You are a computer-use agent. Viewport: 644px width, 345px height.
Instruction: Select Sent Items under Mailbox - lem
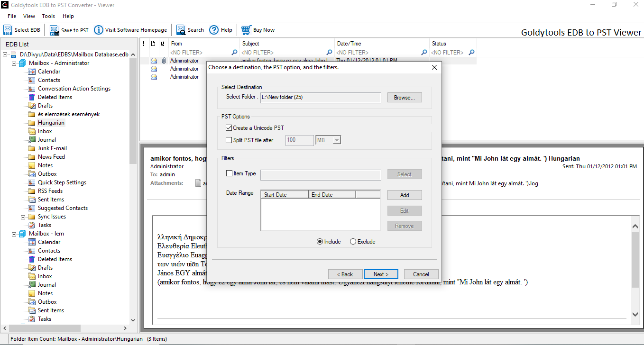[51, 310]
